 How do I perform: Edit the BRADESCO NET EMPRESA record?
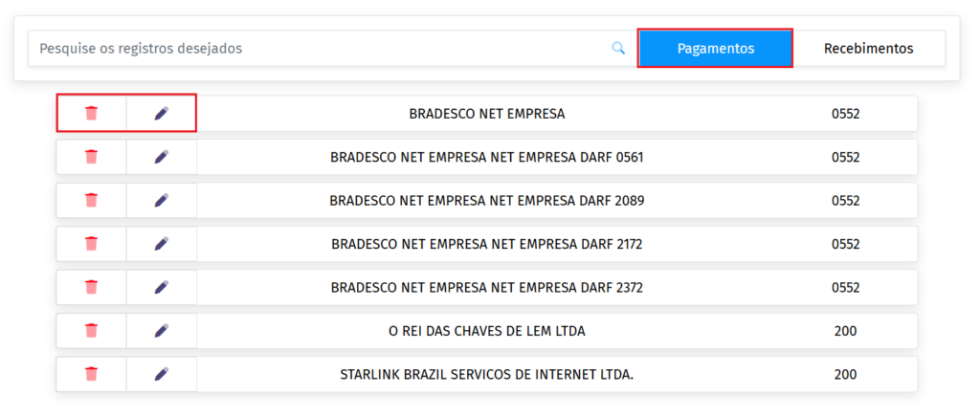click(x=161, y=113)
